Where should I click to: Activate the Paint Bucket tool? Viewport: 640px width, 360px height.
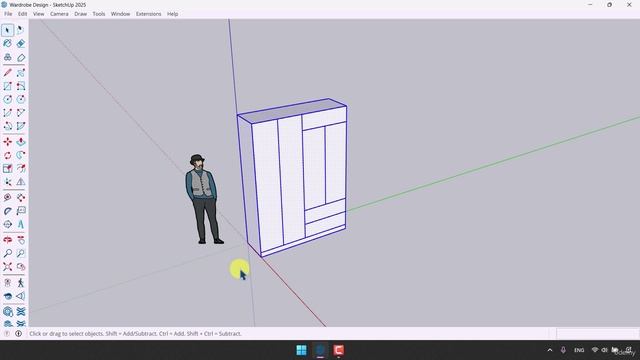coord(7,43)
